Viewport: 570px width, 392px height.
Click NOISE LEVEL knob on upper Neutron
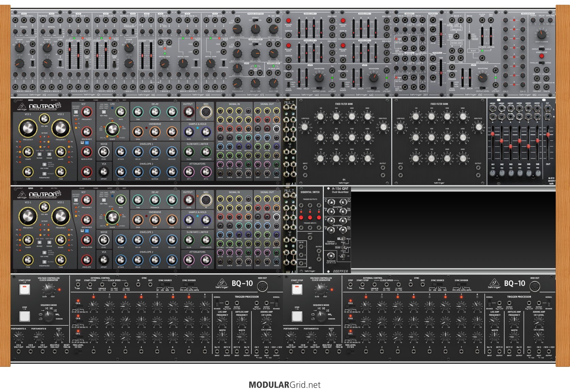(104, 152)
